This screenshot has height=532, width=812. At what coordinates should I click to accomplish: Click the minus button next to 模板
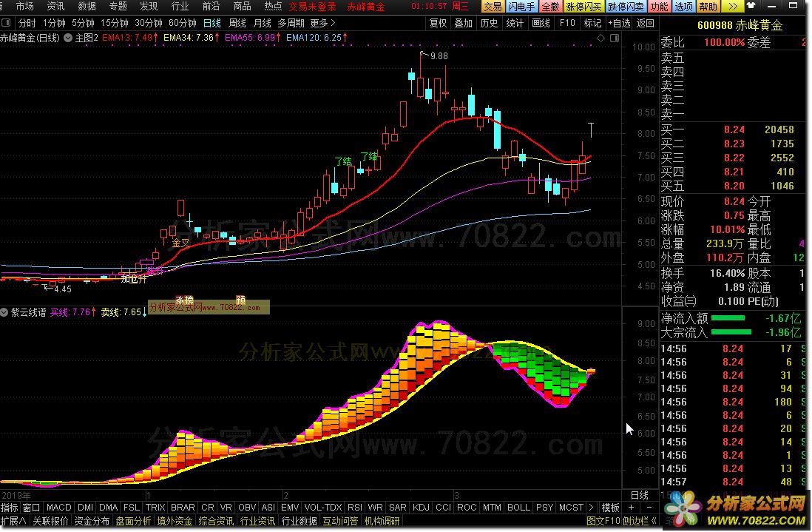(x=648, y=508)
